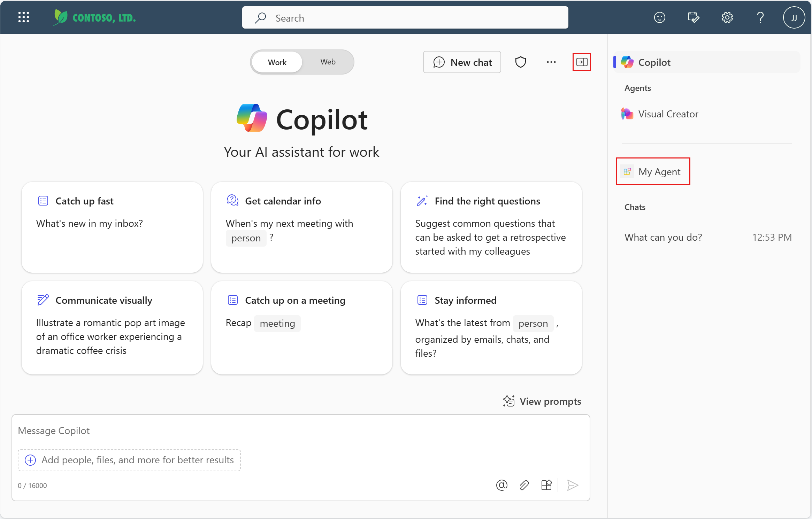Click the help question mark icon
This screenshot has height=519, width=812.
759,17
